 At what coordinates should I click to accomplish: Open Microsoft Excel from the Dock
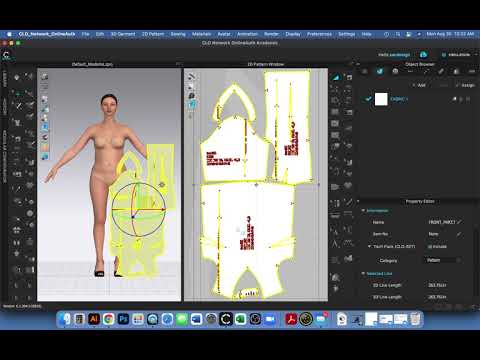240,319
